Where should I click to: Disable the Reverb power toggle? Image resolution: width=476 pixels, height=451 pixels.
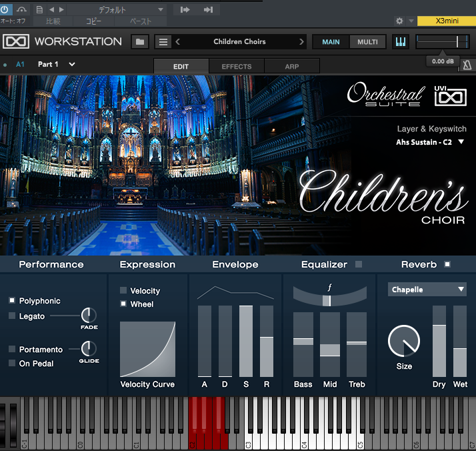tap(447, 264)
